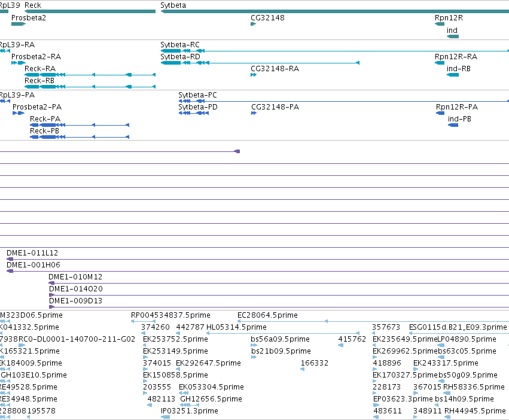Screen dimensions: 509x420
Task: Click the bs14h09.5prime EST label
Action: [465, 399]
